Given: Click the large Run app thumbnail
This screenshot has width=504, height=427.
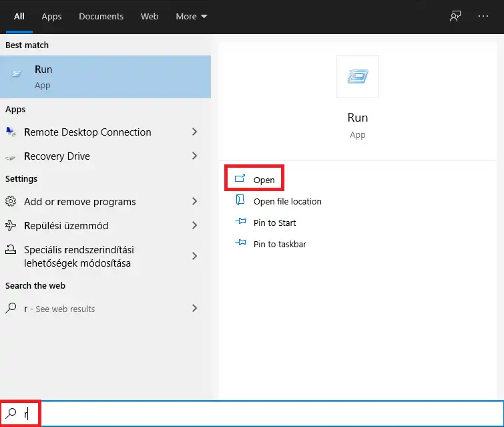Looking at the screenshot, I should point(357,77).
